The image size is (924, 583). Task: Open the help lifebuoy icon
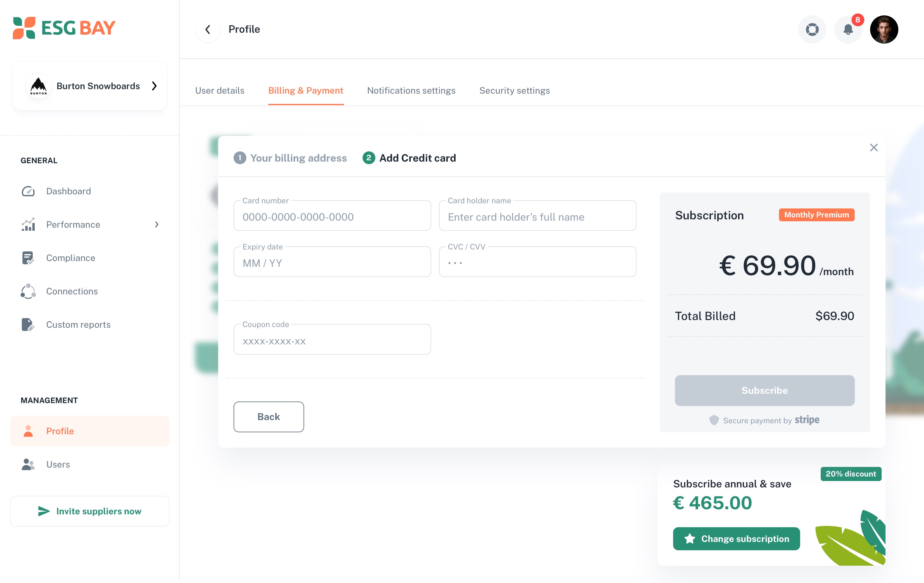tap(812, 30)
